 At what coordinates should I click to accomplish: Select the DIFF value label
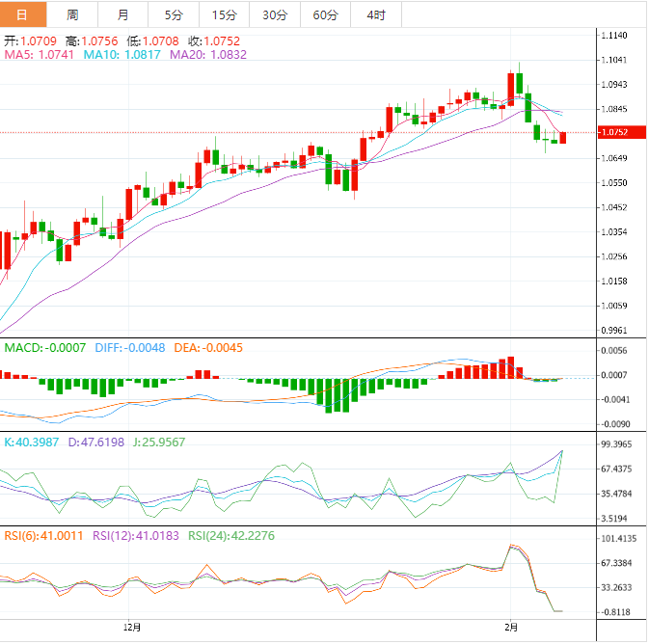[x=129, y=347]
